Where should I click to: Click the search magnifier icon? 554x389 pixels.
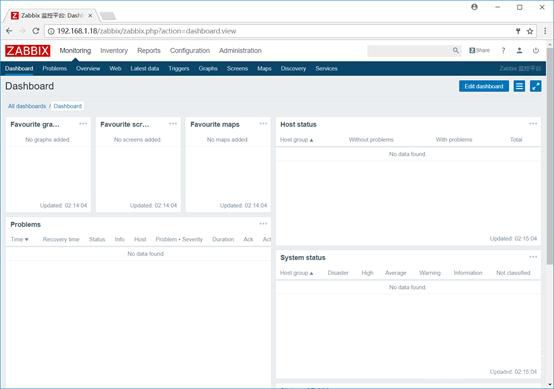(x=456, y=51)
